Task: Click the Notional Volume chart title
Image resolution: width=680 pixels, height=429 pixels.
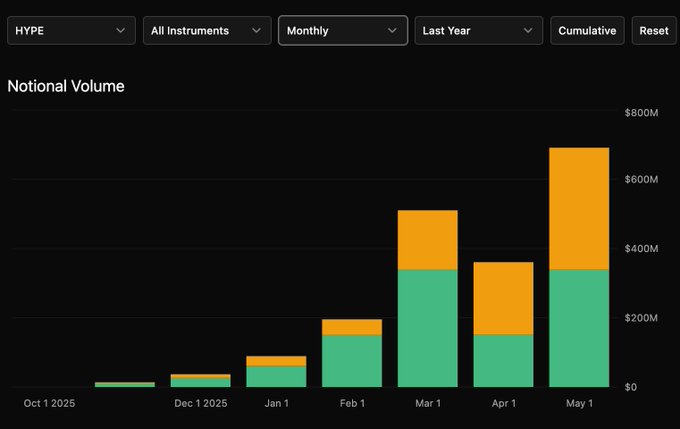Action: point(66,86)
